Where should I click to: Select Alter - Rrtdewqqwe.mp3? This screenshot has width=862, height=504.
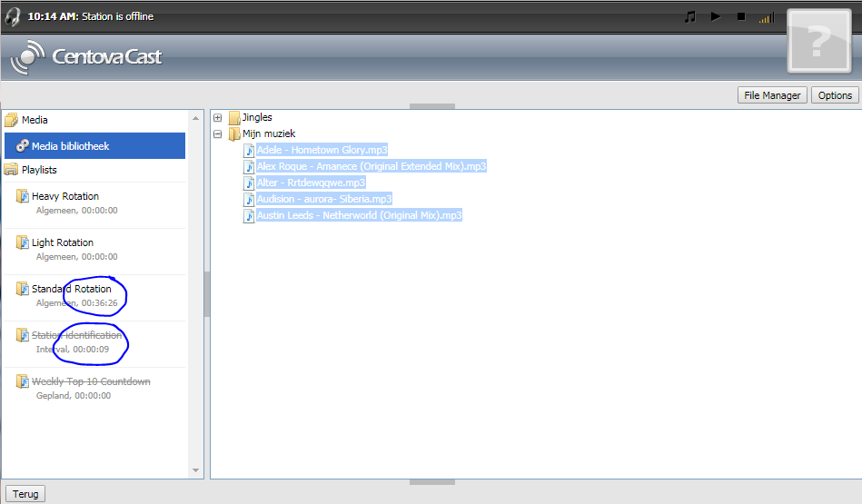click(311, 183)
